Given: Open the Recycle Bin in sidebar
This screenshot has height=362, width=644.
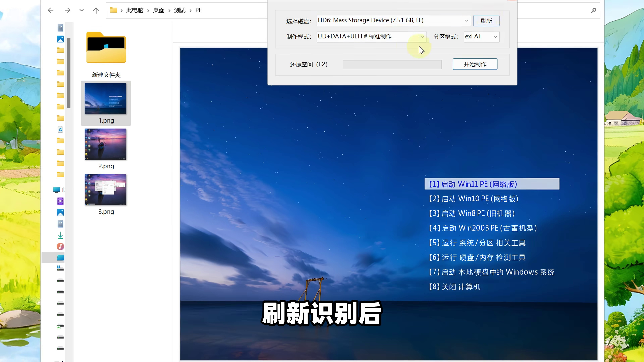Looking at the screenshot, I should pyautogui.click(x=60, y=130).
